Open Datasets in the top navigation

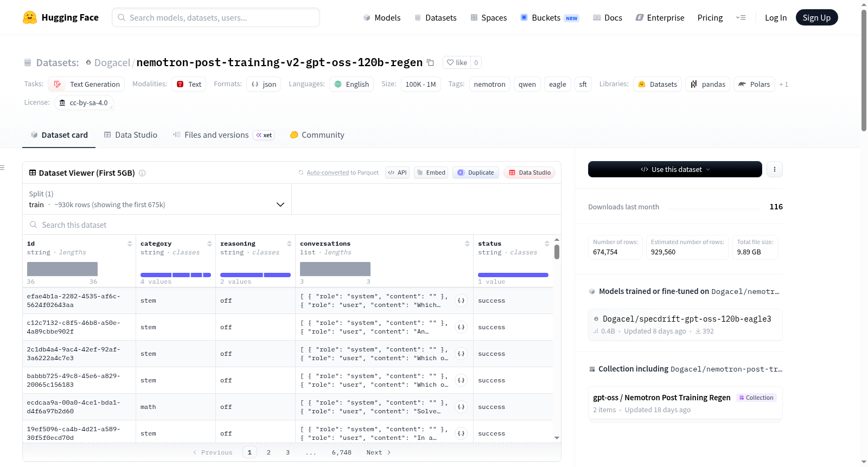click(x=435, y=17)
